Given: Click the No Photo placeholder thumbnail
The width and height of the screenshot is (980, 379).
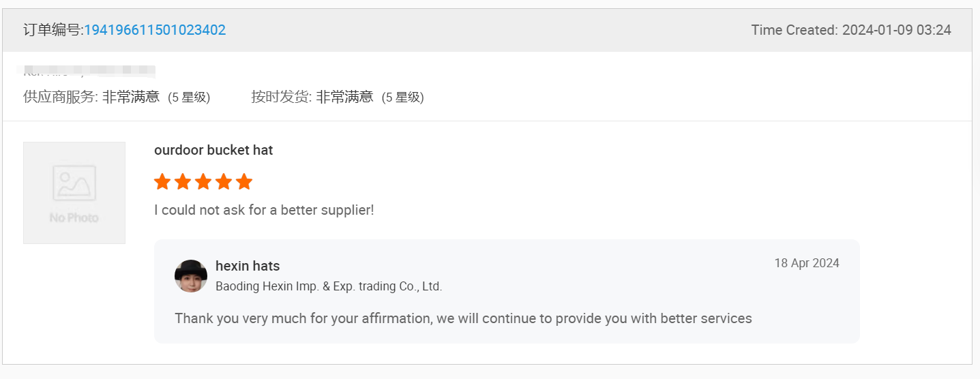Looking at the screenshot, I should (x=74, y=193).
